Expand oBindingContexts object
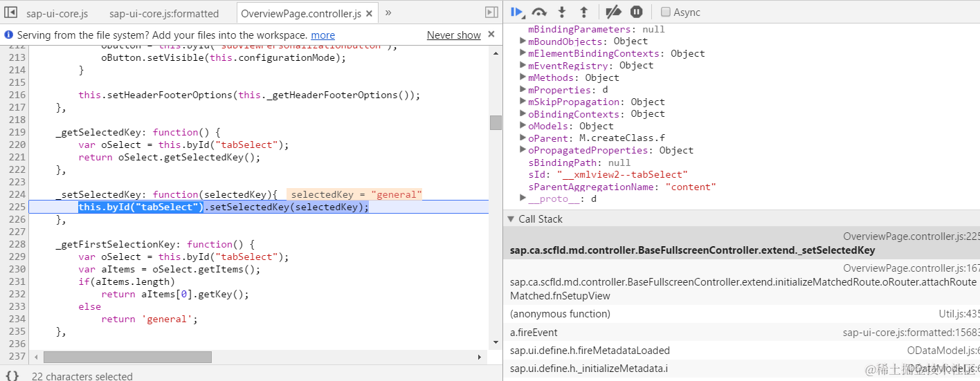Image resolution: width=980 pixels, height=381 pixels. click(x=523, y=114)
